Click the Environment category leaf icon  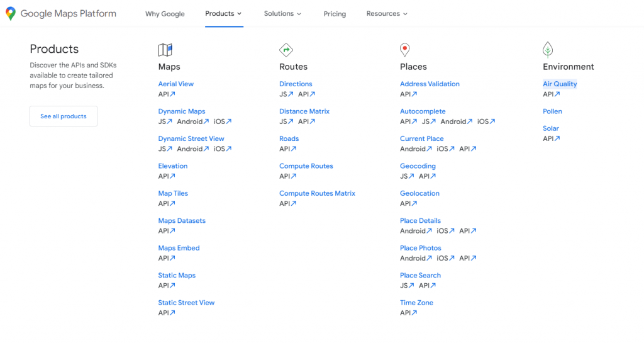pos(548,50)
